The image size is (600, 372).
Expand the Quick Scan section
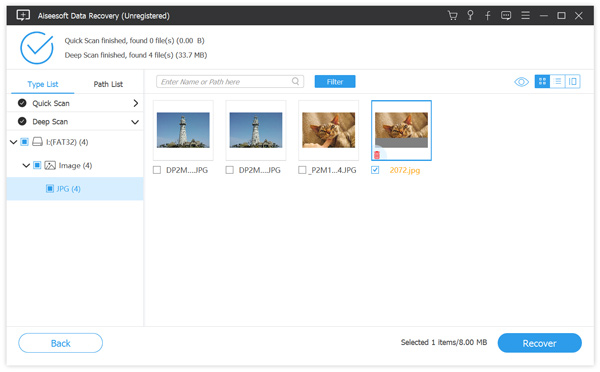tap(135, 103)
